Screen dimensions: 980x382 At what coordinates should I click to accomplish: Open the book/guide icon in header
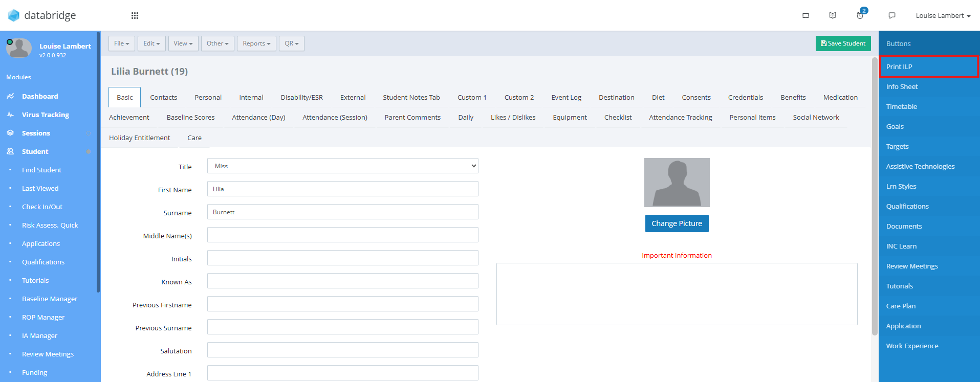[833, 15]
